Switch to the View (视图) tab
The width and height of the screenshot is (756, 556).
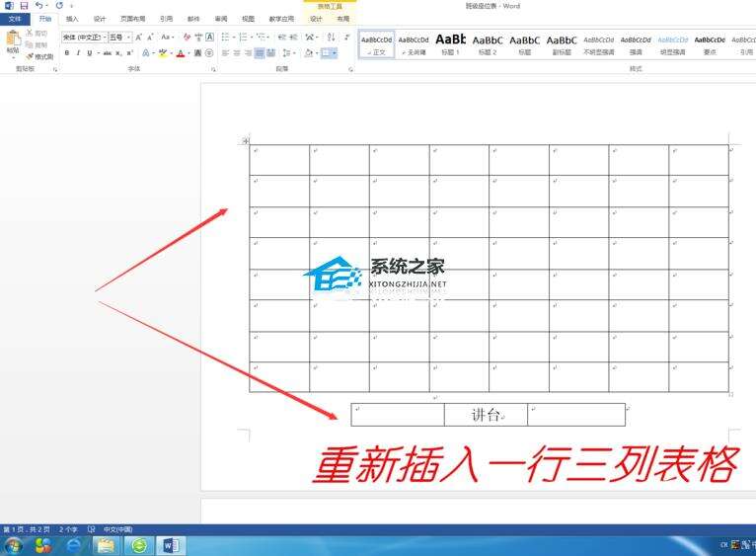[x=248, y=19]
